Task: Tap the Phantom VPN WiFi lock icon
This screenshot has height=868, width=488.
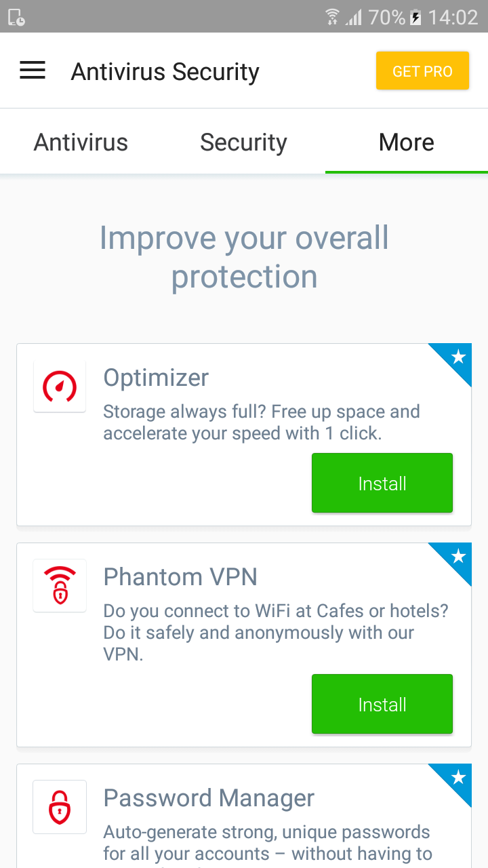Action: (60, 585)
